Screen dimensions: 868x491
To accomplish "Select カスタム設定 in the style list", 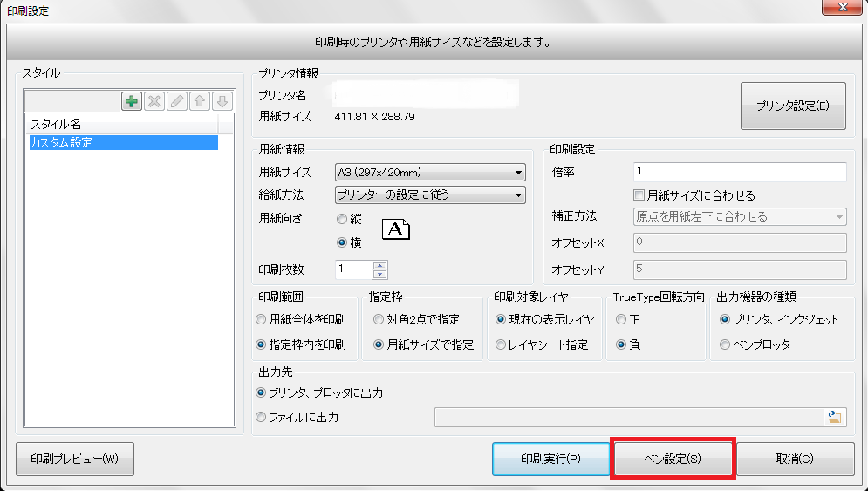I will pyautogui.click(x=124, y=142).
